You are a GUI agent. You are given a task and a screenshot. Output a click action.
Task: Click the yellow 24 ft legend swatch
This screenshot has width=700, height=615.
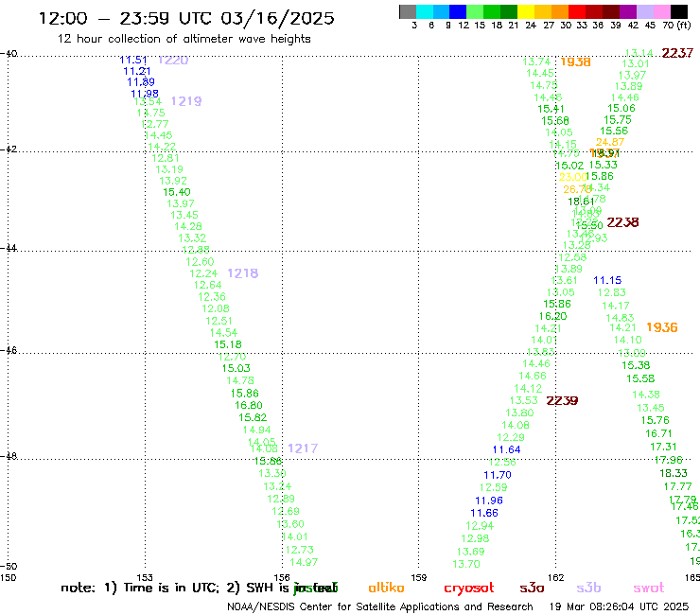(x=526, y=11)
